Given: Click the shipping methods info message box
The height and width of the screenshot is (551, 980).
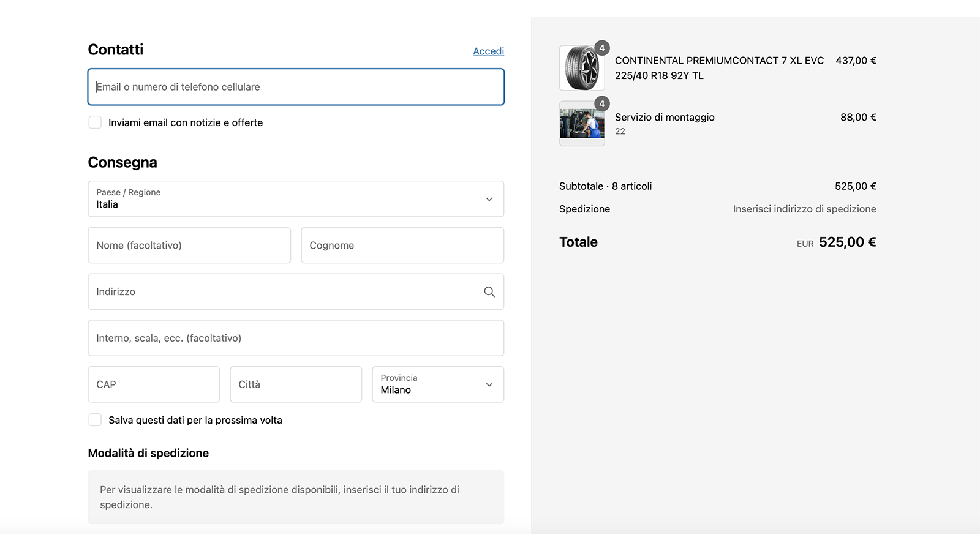Looking at the screenshot, I should point(296,497).
